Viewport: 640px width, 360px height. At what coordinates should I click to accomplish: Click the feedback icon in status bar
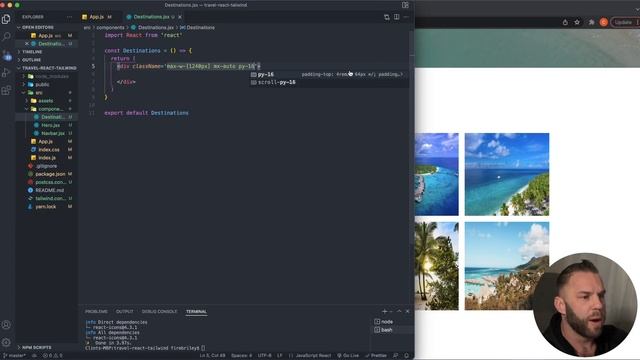pyautogui.click(x=396, y=356)
